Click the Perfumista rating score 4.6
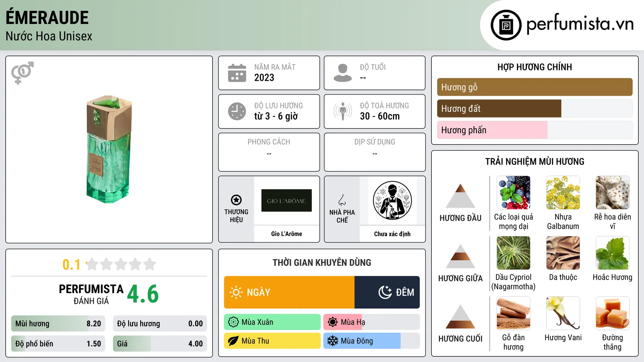 point(143,294)
